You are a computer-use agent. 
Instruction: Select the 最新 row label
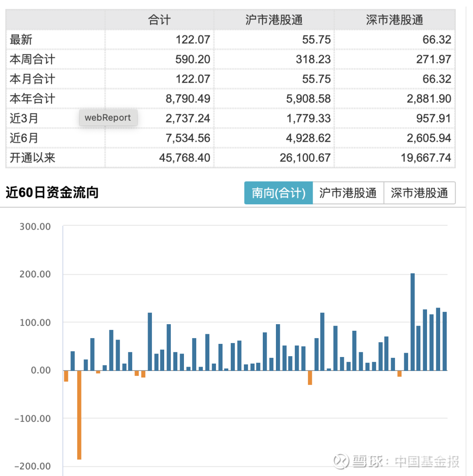(x=21, y=40)
